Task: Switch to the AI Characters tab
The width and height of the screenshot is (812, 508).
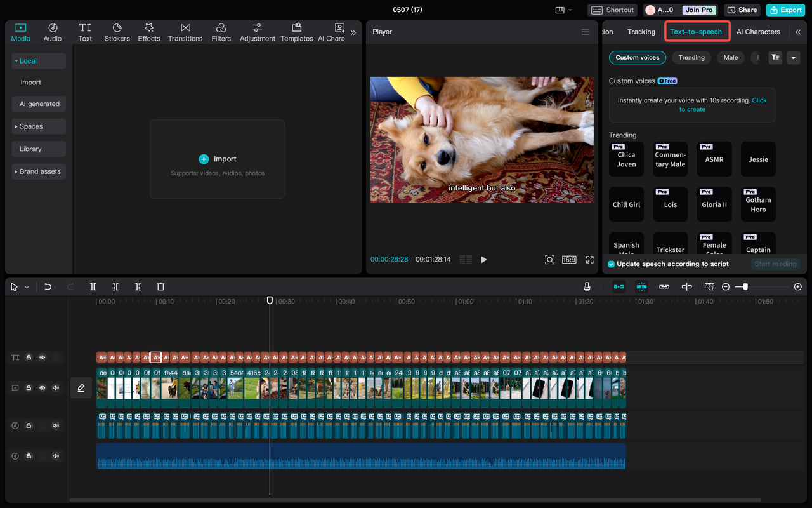Action: (758, 32)
